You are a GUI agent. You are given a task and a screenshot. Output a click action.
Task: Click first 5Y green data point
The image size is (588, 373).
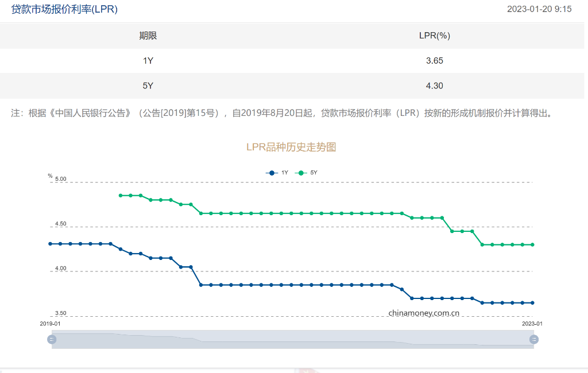coord(121,196)
